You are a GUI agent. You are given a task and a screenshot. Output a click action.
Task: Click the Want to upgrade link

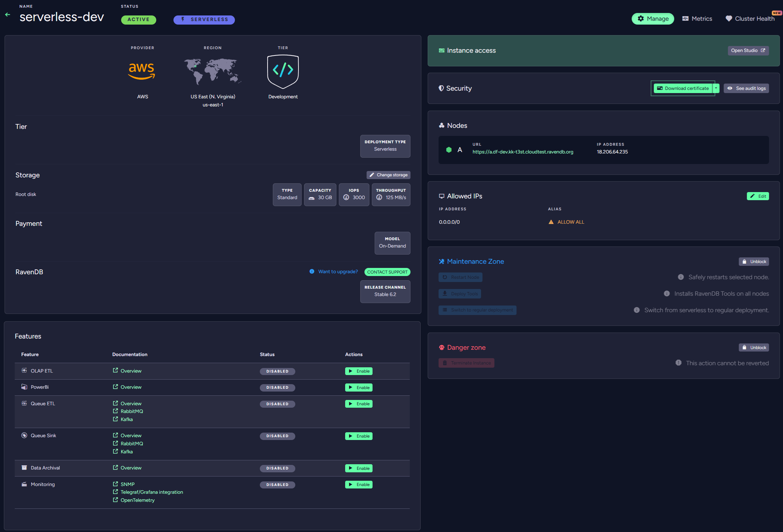tap(338, 271)
